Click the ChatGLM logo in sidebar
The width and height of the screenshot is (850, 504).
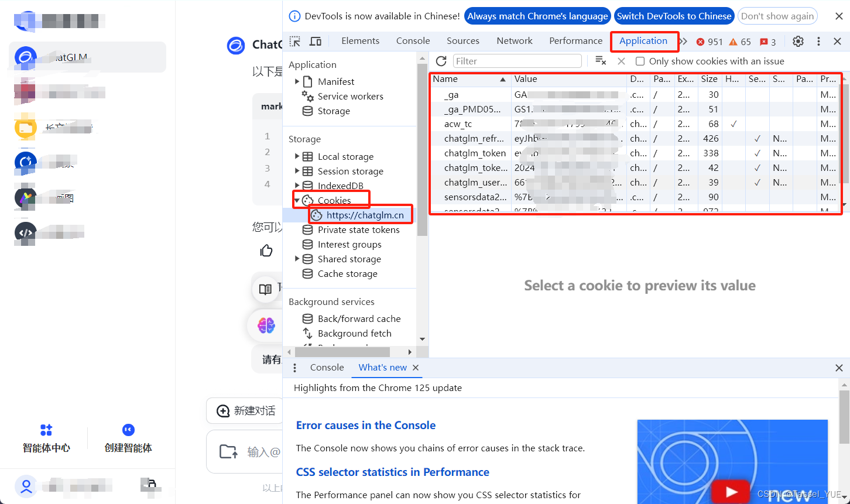(x=26, y=57)
